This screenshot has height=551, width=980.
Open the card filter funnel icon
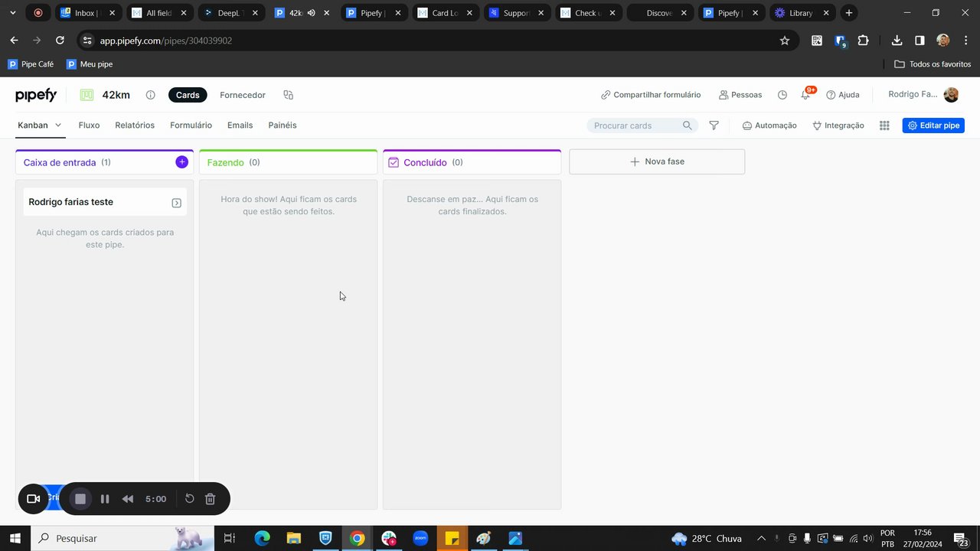pyautogui.click(x=714, y=126)
